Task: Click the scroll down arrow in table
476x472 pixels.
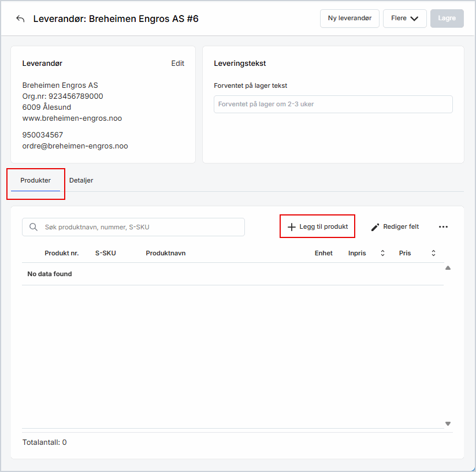Action: point(448,423)
